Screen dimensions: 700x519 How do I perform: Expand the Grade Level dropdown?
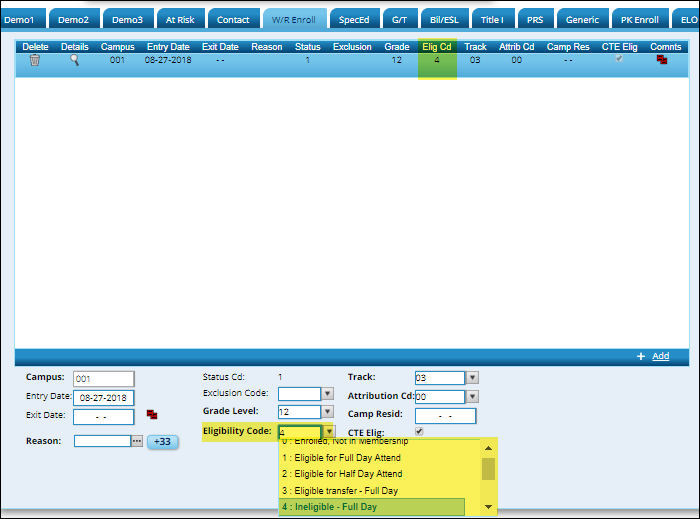click(328, 412)
